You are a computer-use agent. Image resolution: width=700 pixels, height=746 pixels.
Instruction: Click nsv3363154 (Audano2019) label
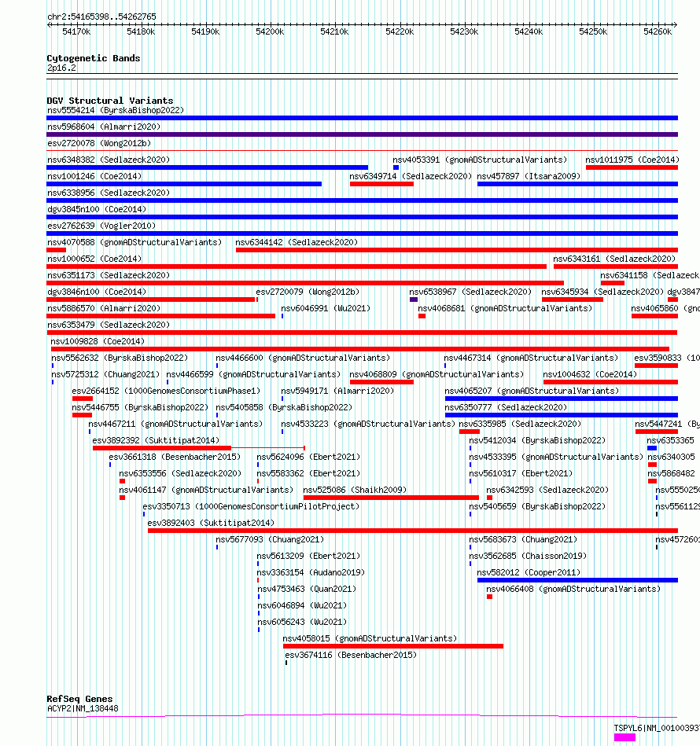pos(311,573)
